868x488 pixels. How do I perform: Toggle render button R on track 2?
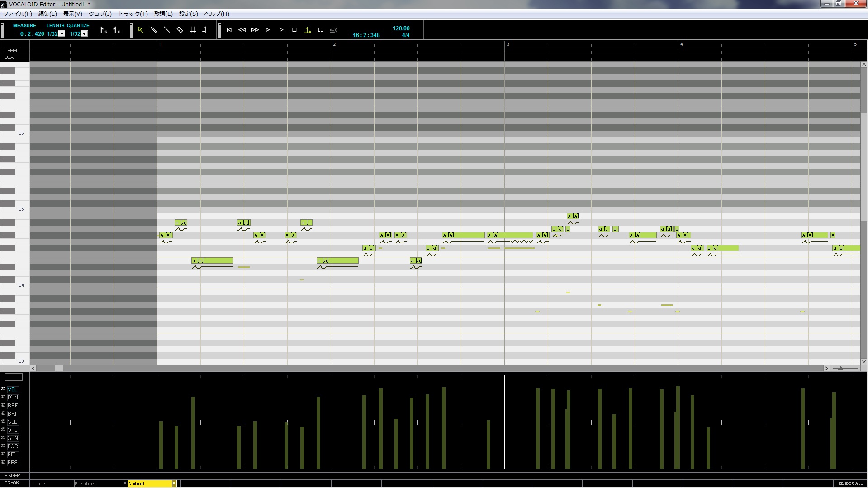125,484
